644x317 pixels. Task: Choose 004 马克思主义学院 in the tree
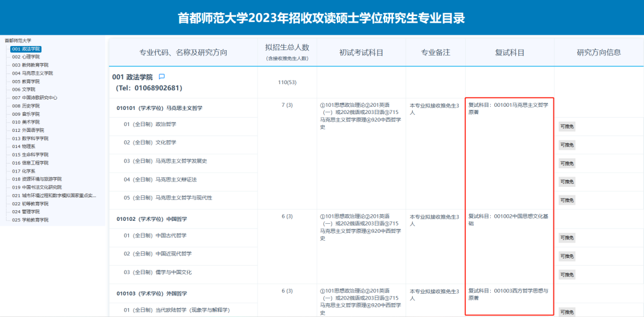(32, 73)
